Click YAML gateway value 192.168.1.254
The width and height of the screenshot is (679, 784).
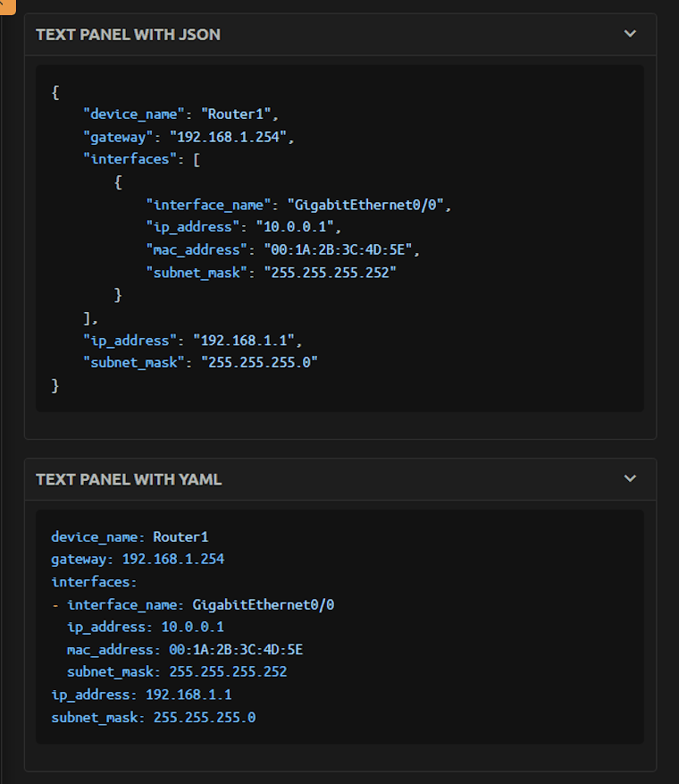click(x=173, y=560)
